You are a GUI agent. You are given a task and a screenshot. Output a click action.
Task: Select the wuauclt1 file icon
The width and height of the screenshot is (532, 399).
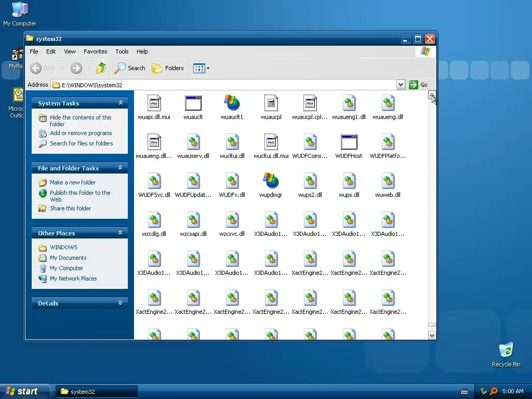tap(232, 103)
